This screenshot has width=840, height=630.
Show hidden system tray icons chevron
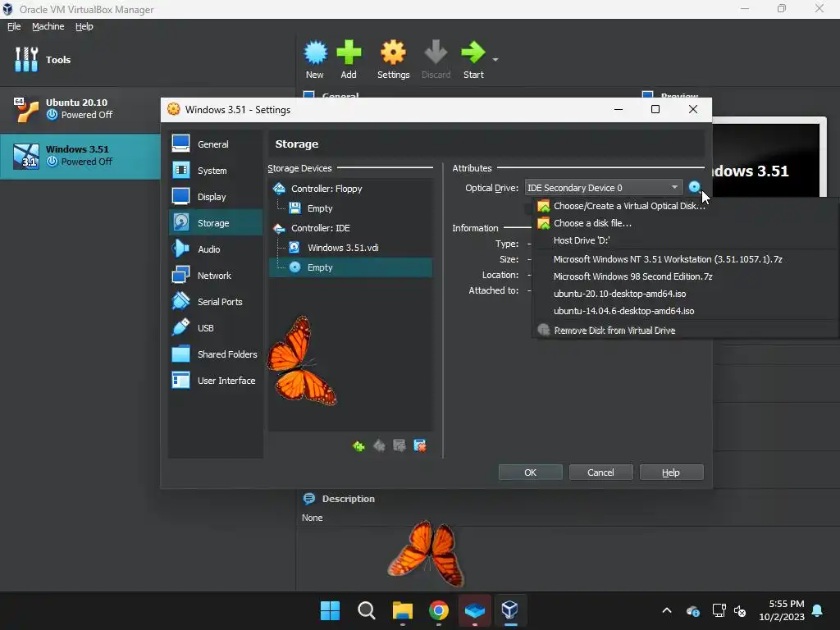click(667, 610)
